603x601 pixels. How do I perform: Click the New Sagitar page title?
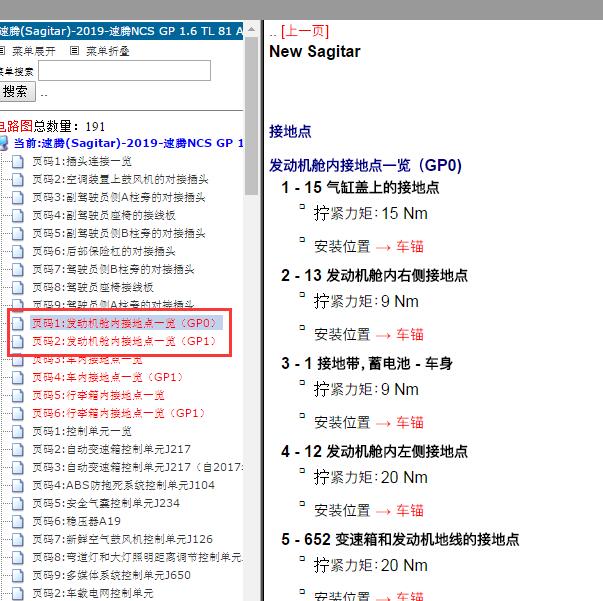coord(315,52)
